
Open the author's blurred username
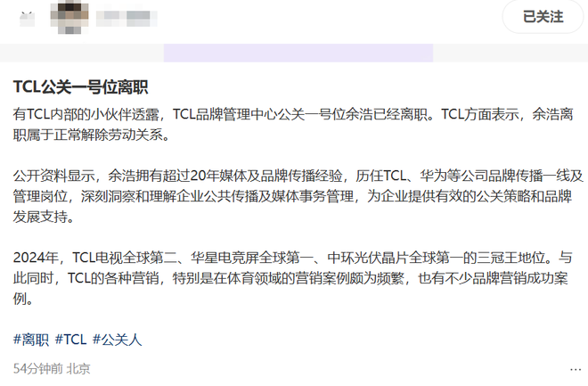tap(127, 19)
